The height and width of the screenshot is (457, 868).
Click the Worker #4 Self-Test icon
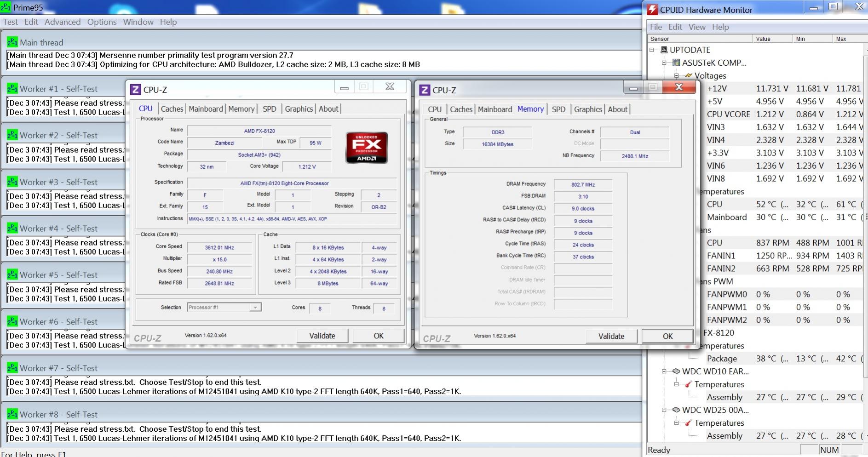point(12,228)
